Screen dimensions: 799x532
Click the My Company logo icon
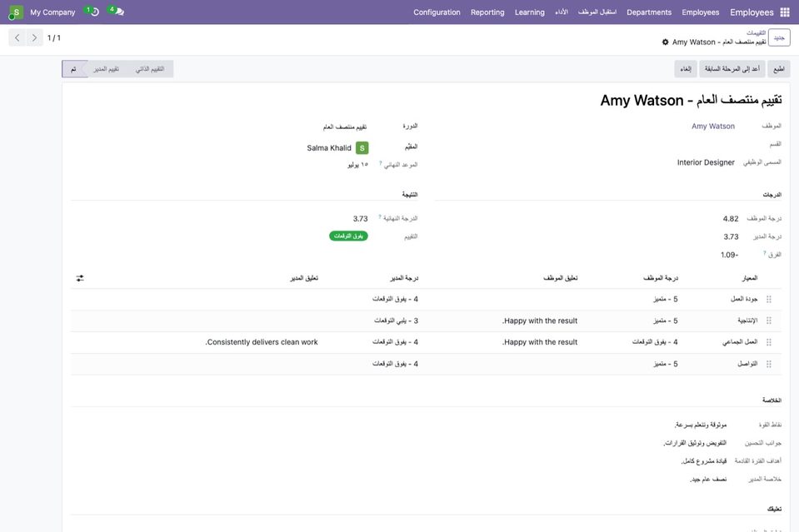click(x=17, y=12)
